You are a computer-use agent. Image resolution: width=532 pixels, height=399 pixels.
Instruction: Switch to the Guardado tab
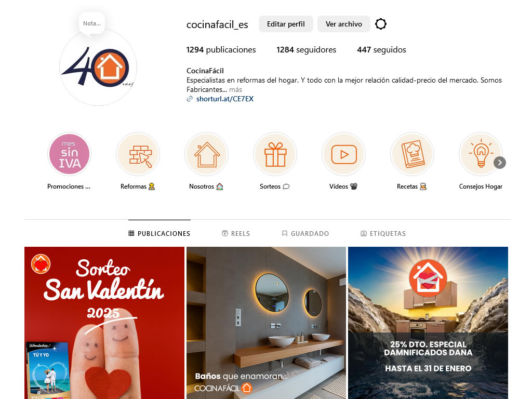305,233
